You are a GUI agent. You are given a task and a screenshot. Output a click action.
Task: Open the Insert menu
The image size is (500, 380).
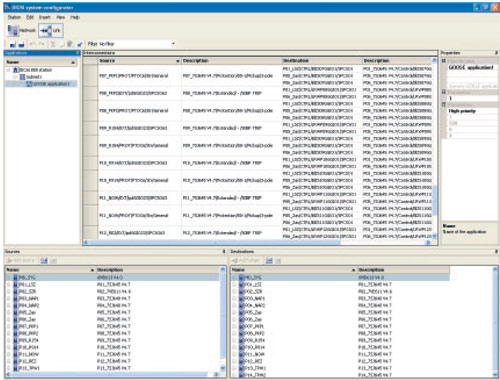pos(45,17)
